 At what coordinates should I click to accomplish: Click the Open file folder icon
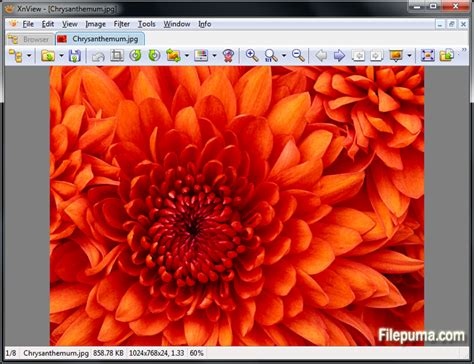tap(48, 55)
